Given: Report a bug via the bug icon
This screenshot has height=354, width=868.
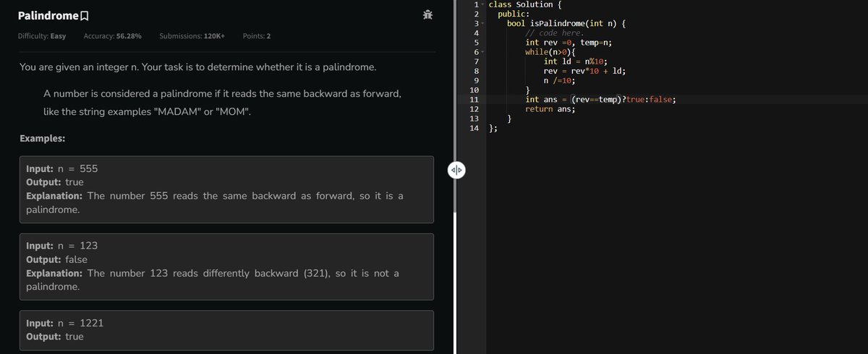Looking at the screenshot, I should tap(427, 14).
